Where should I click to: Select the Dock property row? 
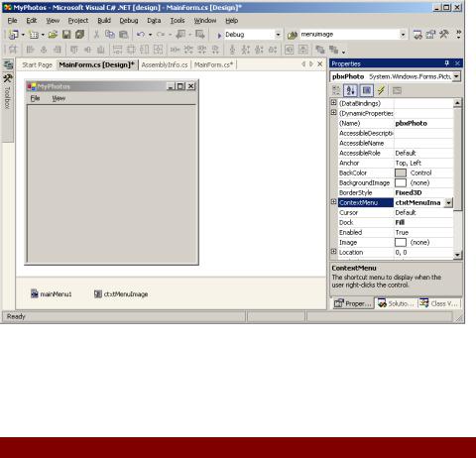tap(396, 222)
